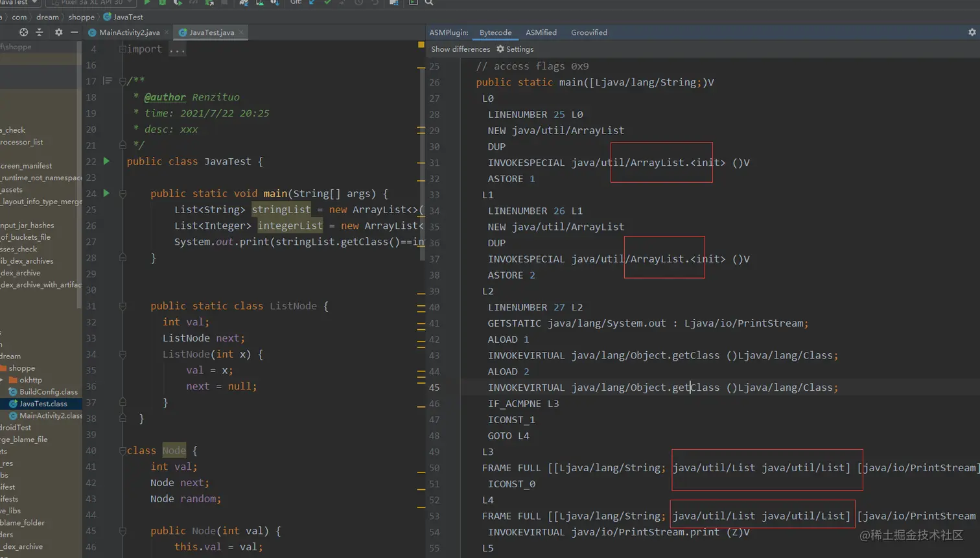Select ib_dex_archives tree row

tap(41, 261)
